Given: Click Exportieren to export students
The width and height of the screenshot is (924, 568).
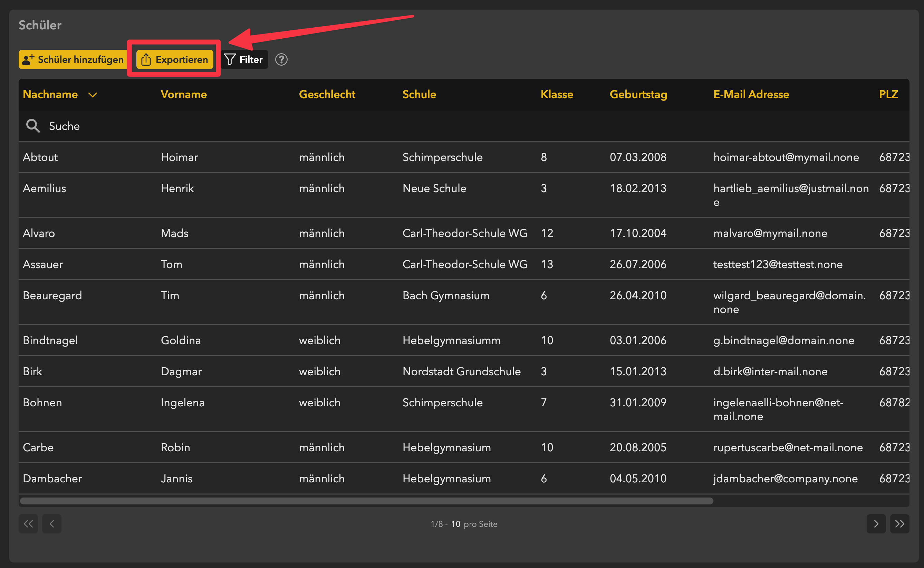Looking at the screenshot, I should click(175, 59).
